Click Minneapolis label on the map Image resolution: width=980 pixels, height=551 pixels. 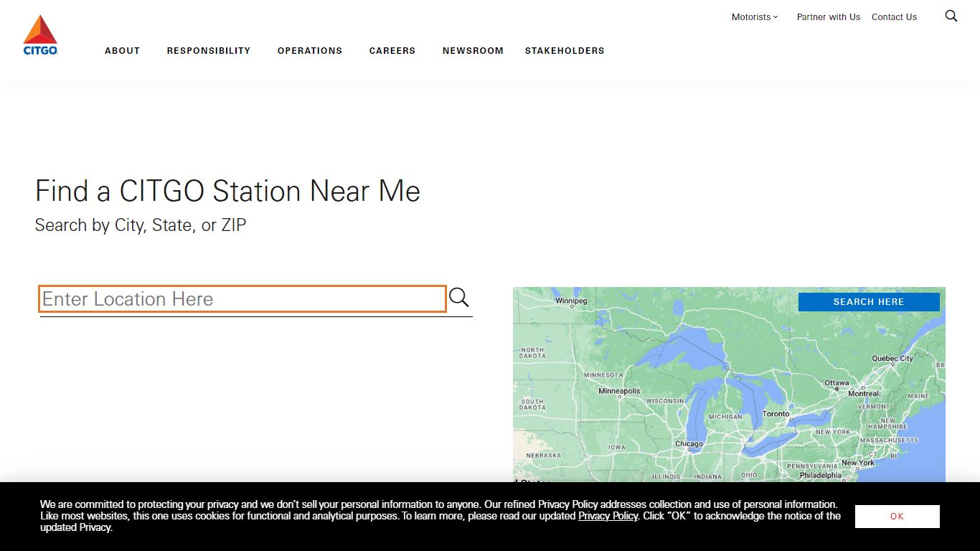619,391
